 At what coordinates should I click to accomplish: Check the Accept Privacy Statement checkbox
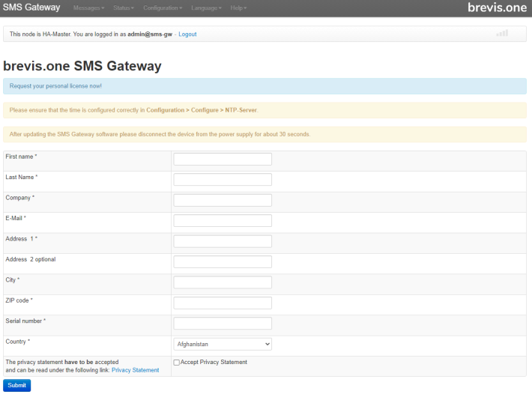176,363
